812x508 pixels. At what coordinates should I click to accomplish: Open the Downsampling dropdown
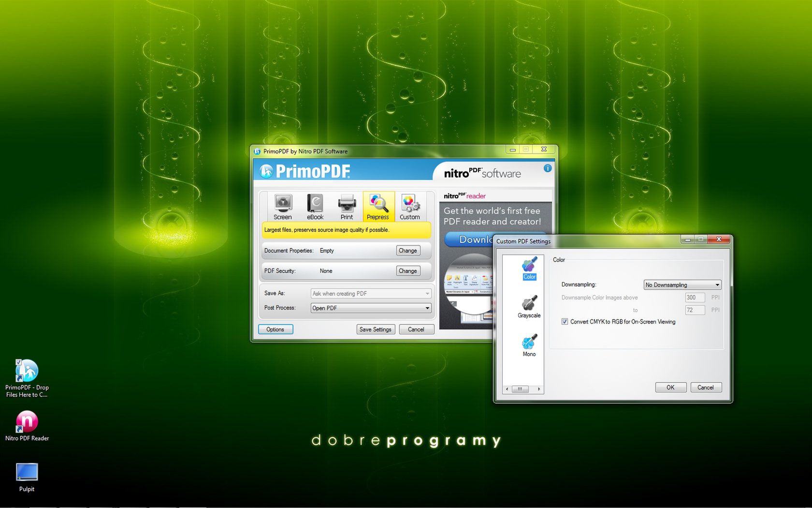click(x=682, y=285)
